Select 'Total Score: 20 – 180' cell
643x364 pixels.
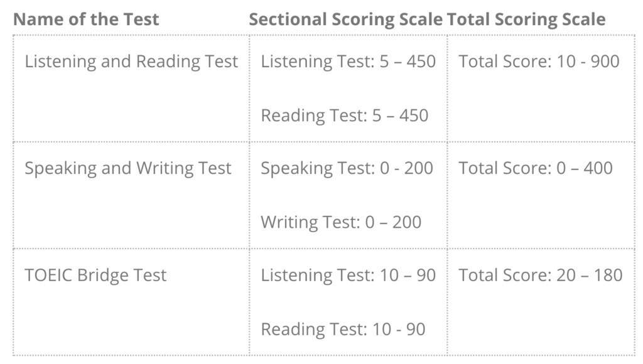[x=541, y=275]
